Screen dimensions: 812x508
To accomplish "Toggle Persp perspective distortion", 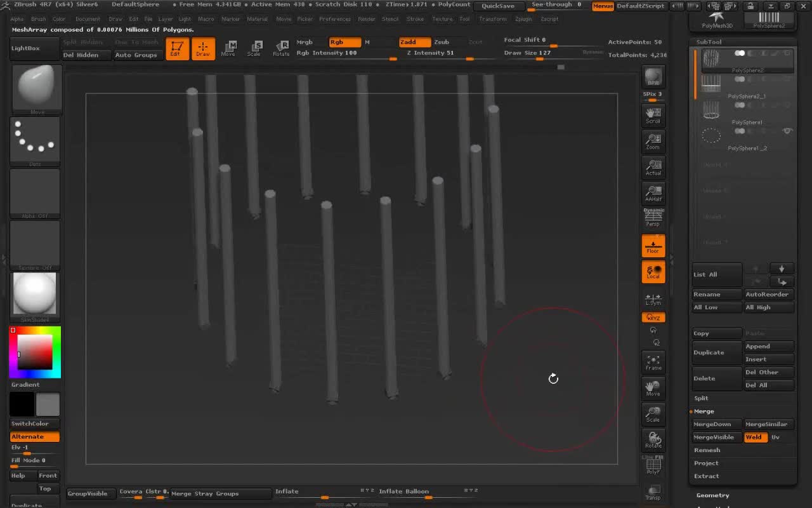I will [x=653, y=218].
